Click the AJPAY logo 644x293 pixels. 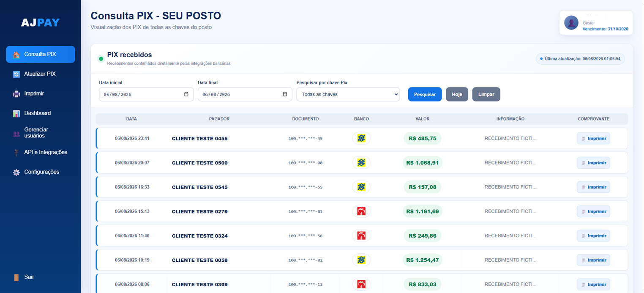coord(41,22)
